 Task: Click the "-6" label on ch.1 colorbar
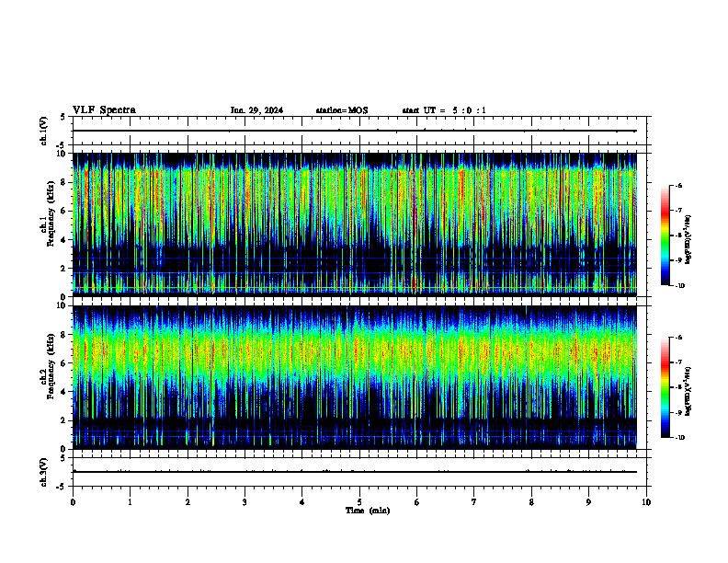tap(678, 186)
